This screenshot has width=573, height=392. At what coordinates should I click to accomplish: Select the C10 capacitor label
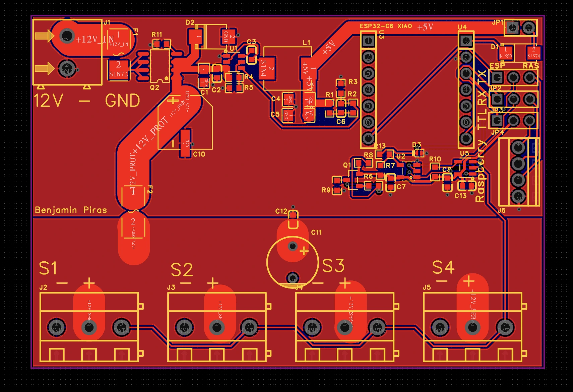point(199,154)
